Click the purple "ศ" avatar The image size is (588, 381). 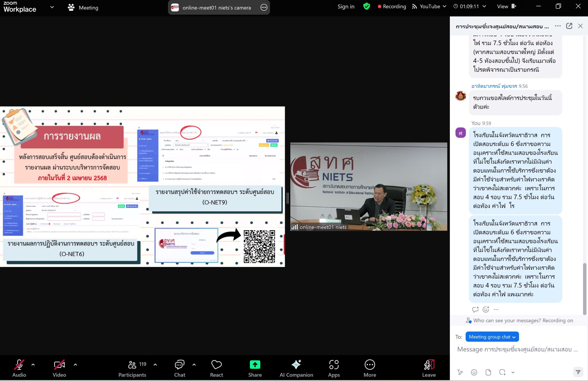point(461,133)
